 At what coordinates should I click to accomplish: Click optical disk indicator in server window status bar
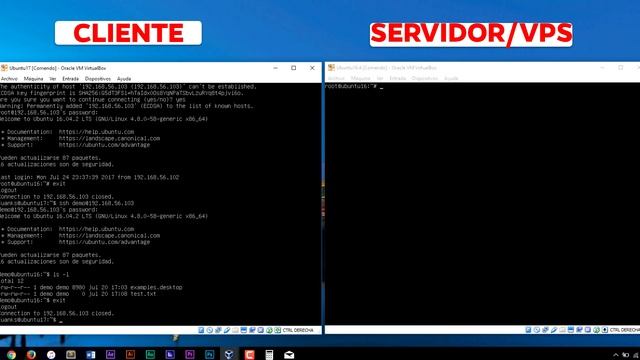click(537, 330)
